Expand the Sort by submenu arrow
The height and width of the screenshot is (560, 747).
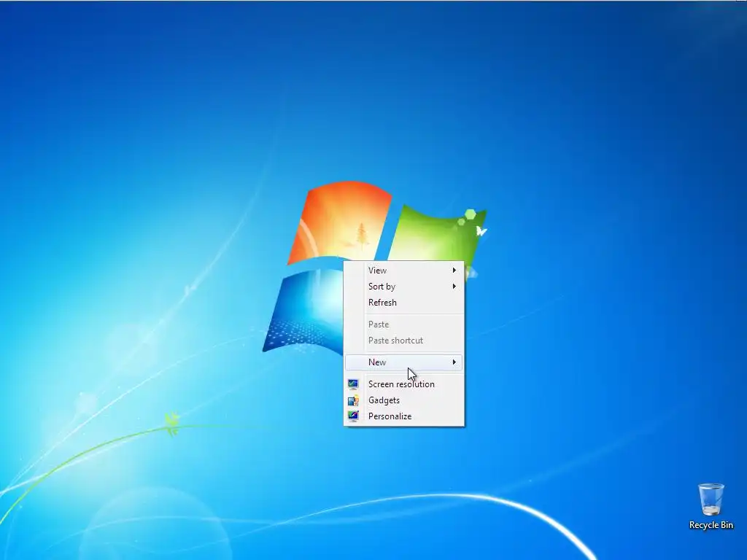454,286
